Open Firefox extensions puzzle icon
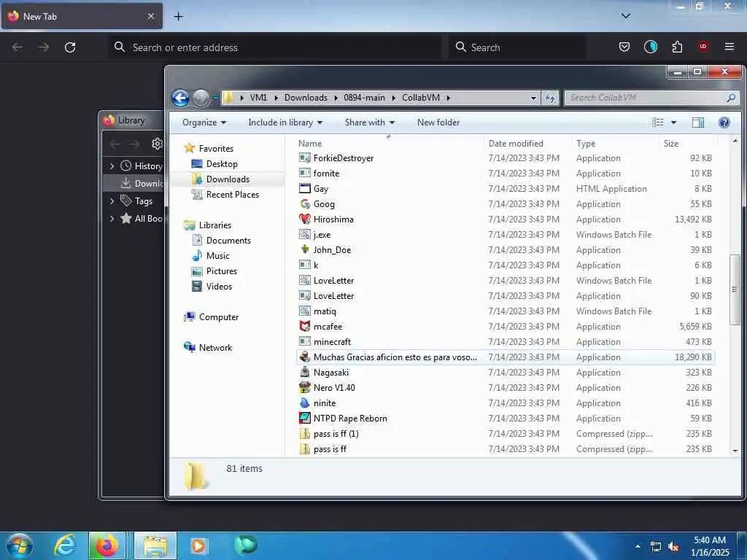 pos(677,47)
